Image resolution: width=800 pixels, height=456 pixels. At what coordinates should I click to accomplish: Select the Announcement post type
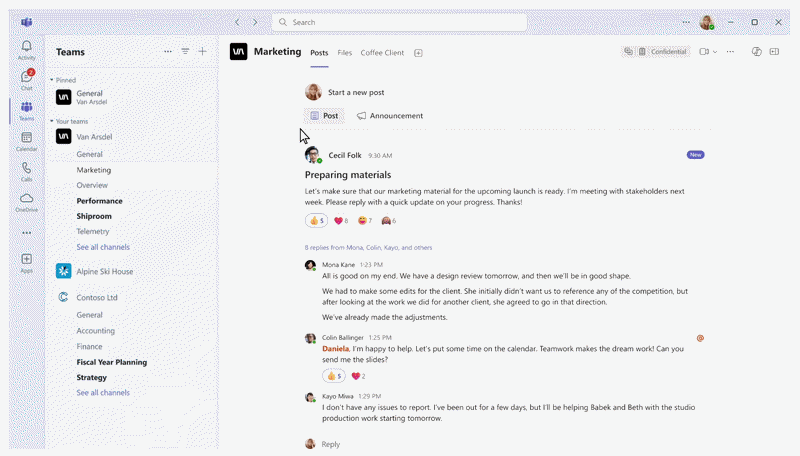coord(390,116)
